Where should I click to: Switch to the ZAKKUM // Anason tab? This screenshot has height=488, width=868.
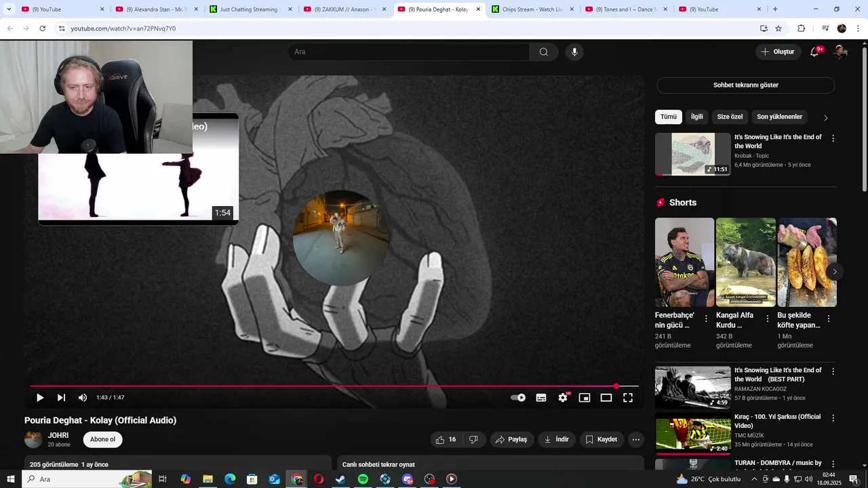[x=344, y=9]
